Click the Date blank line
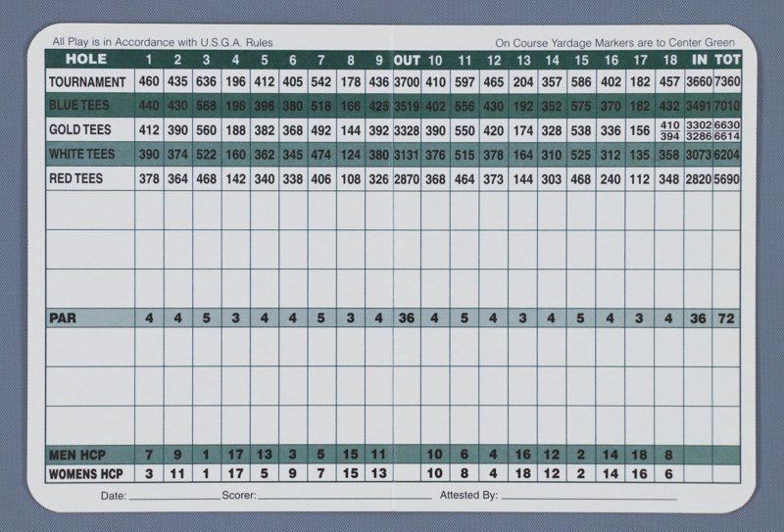Image resolution: width=784 pixels, height=532 pixels. [174, 499]
